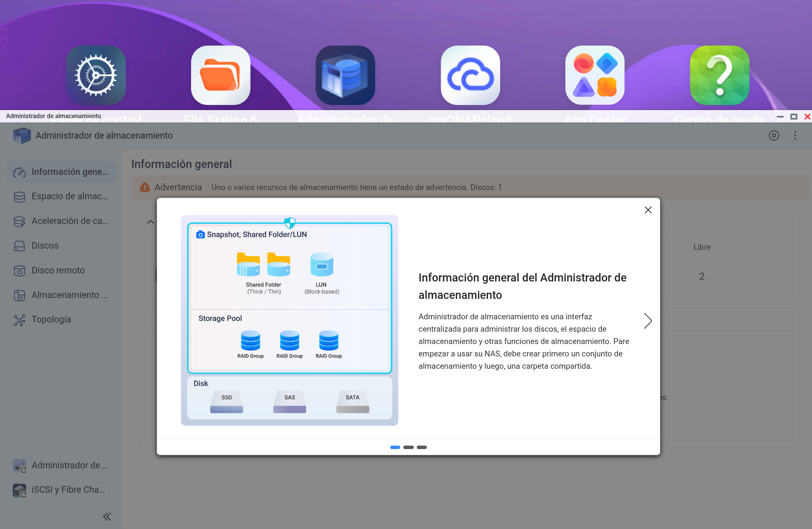Launch File Station 6 from desktop
This screenshot has height=529, width=812.
[221, 75]
